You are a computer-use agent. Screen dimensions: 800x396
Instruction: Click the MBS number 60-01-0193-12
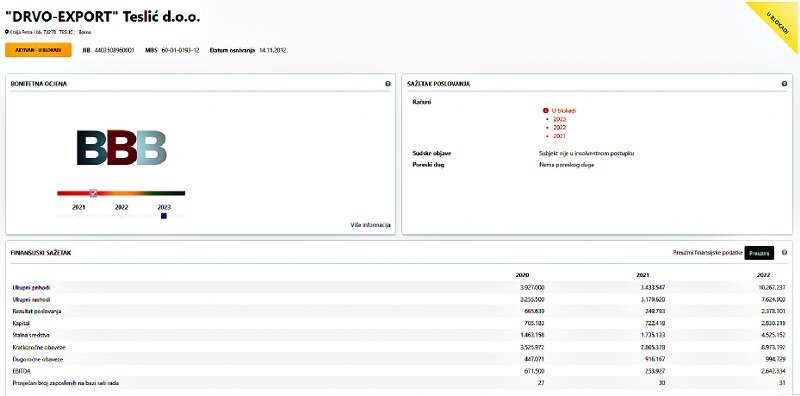(181, 51)
